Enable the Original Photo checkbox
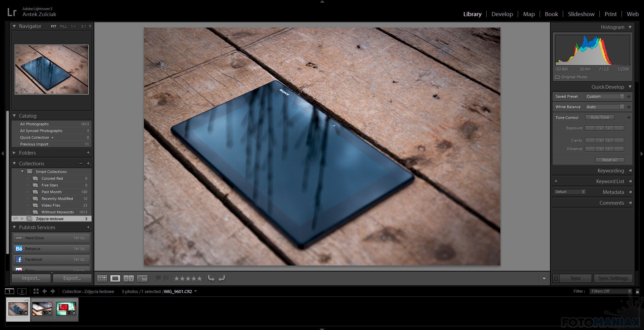The height and width of the screenshot is (330, 644). click(x=557, y=77)
